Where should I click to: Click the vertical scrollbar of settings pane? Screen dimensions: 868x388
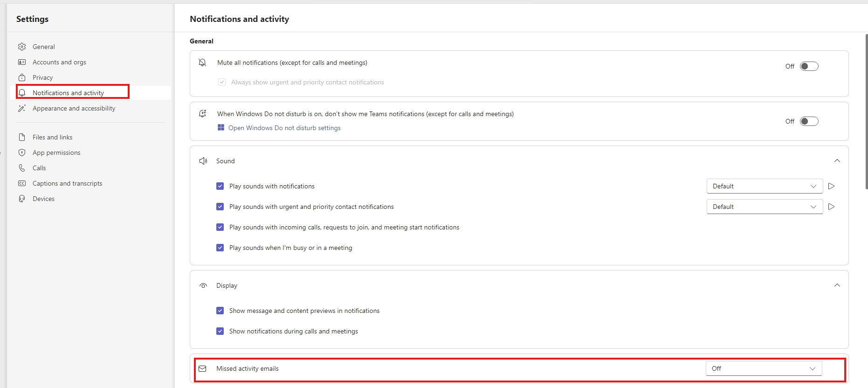(x=866, y=111)
